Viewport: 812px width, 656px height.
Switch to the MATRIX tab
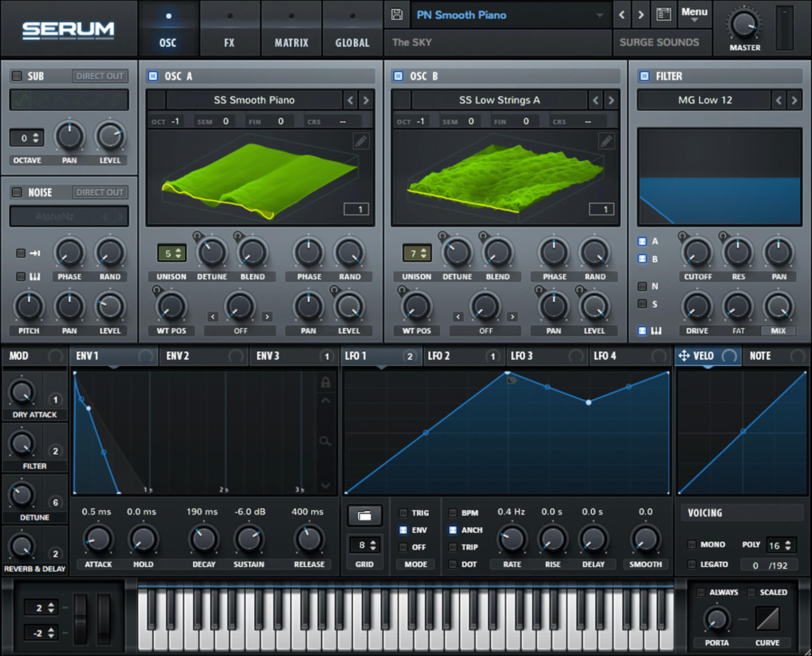pyautogui.click(x=291, y=29)
